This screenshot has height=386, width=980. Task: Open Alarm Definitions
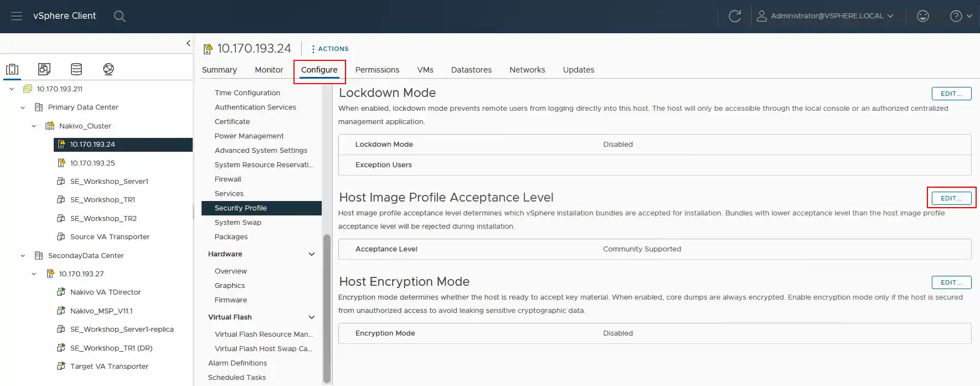coord(238,363)
